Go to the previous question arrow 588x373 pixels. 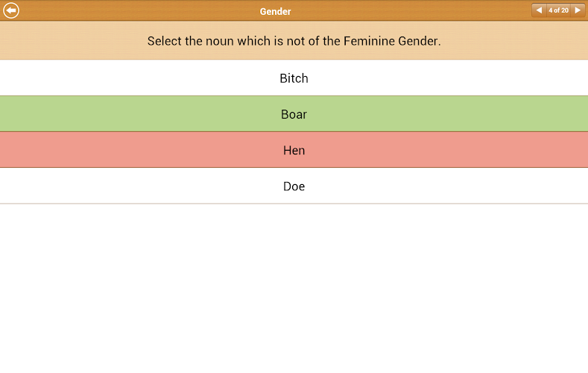(x=539, y=10)
